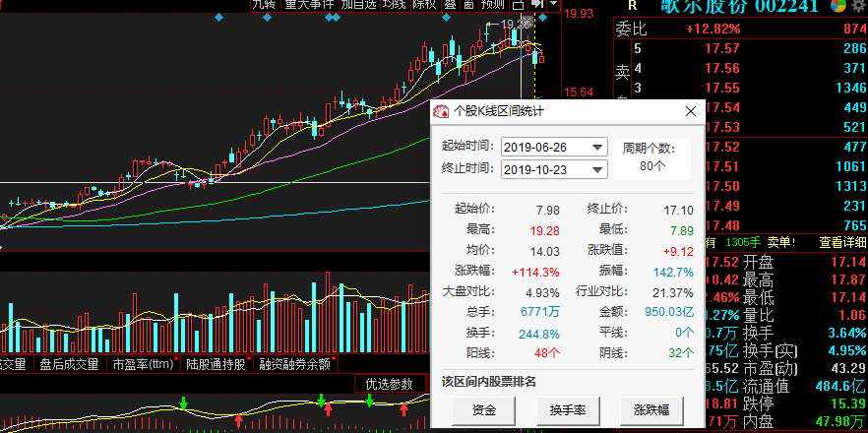
Task: Select sell level 5 price 17.57
Action: [x=722, y=49]
